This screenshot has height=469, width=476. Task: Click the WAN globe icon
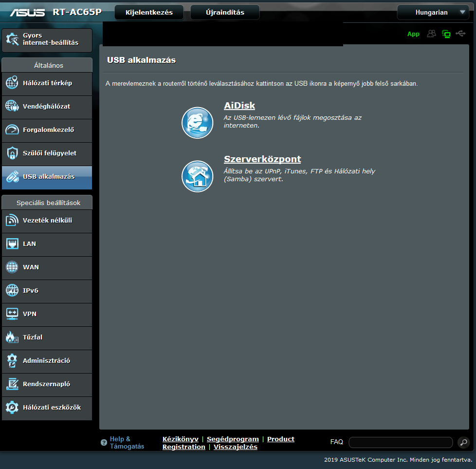tap(12, 267)
